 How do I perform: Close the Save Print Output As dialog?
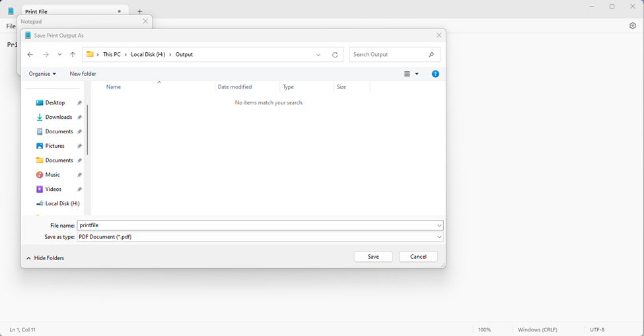point(439,35)
